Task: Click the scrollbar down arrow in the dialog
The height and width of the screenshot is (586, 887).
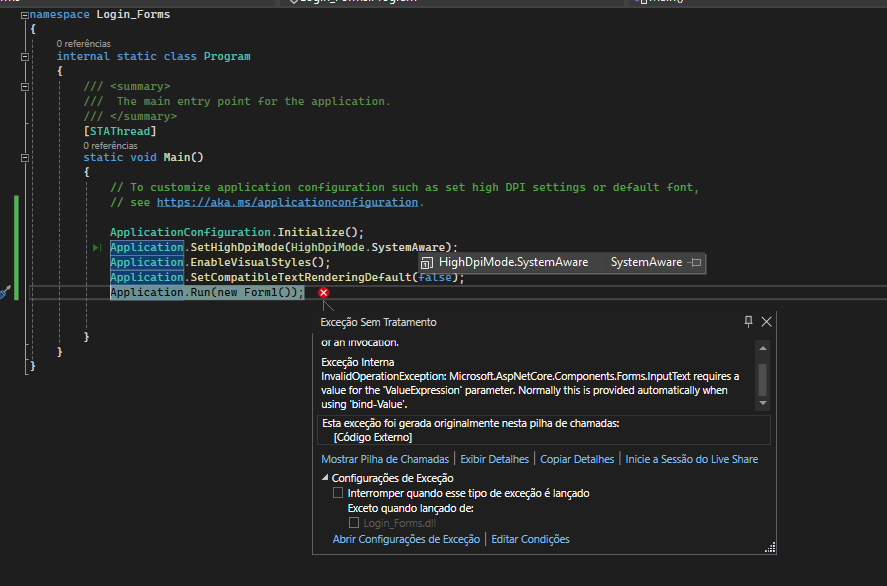Action: 762,404
